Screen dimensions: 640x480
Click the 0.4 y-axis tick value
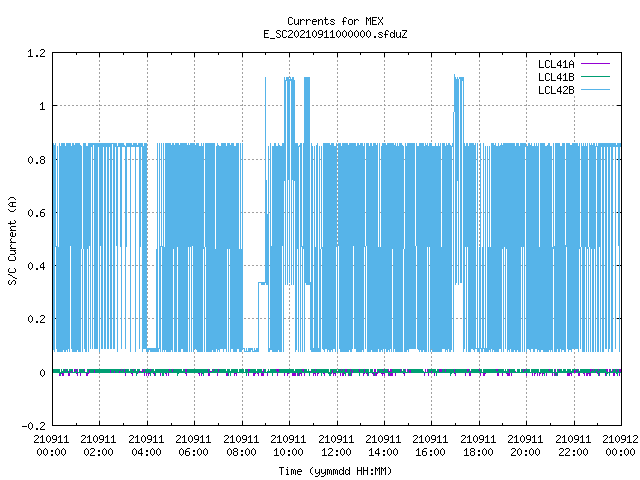36,266
